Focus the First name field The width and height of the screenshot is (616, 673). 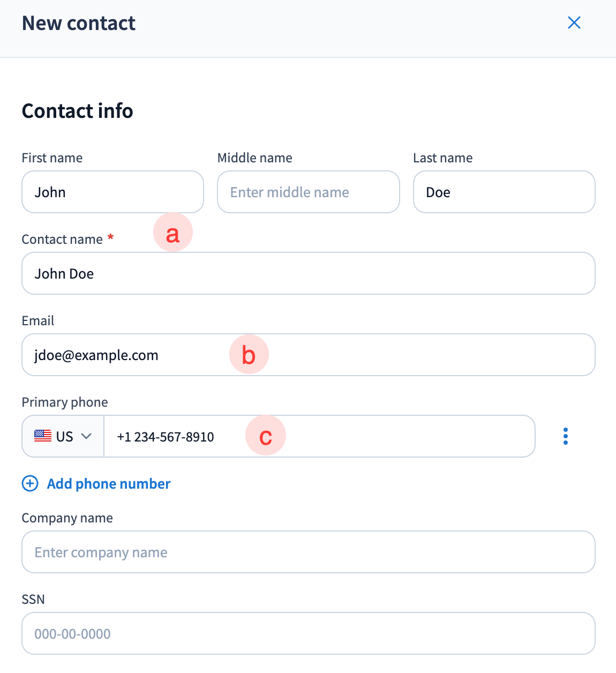click(112, 192)
